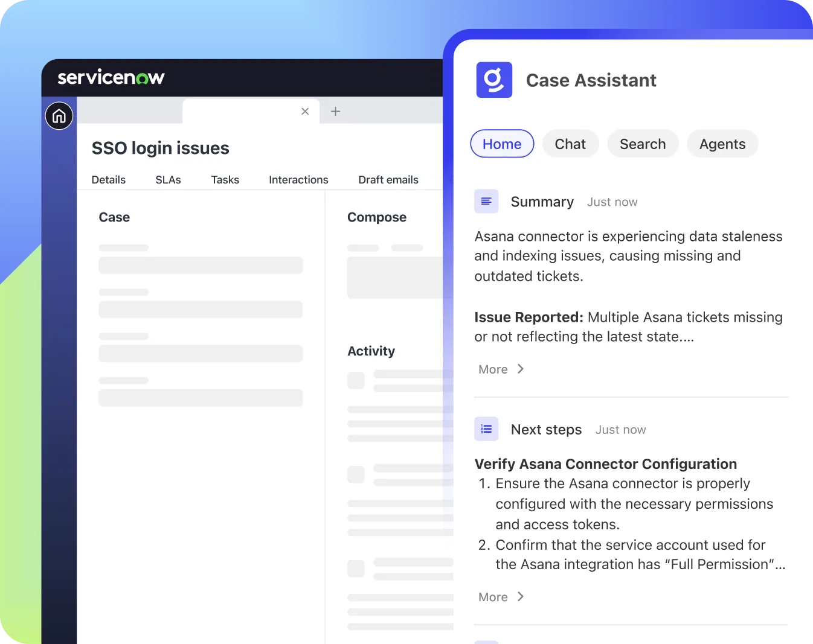The height and width of the screenshot is (644, 813).
Task: Click Verify Asana Connector Configuration heading
Action: (x=606, y=464)
